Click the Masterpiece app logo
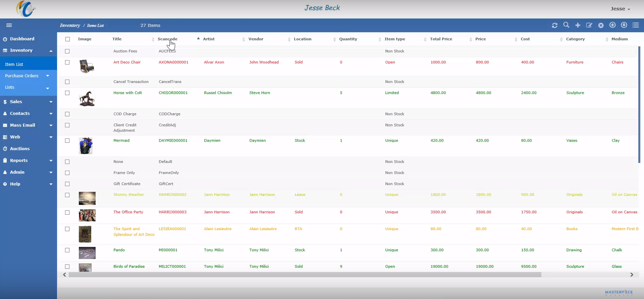 25,9
